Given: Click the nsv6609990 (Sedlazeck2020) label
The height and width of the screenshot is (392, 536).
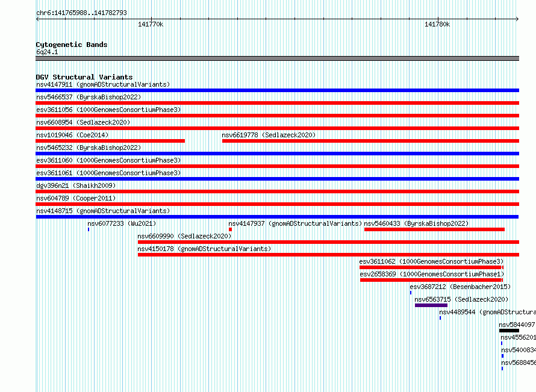Looking at the screenshot, I should tap(184, 236).
